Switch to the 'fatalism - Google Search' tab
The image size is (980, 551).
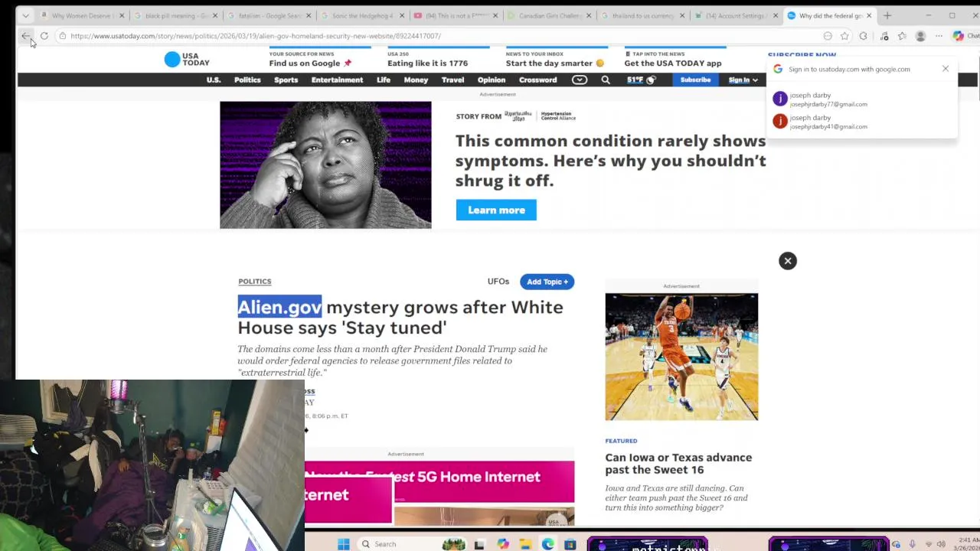[269, 15]
